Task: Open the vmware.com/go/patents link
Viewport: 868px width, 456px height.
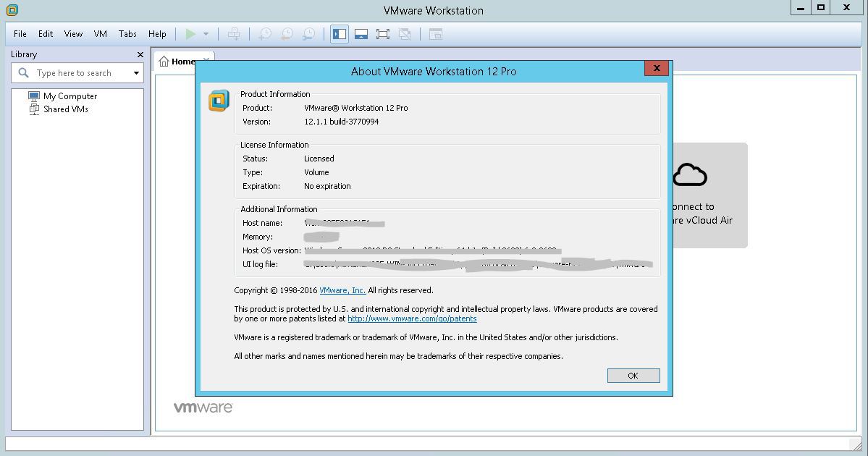Action: click(x=412, y=318)
